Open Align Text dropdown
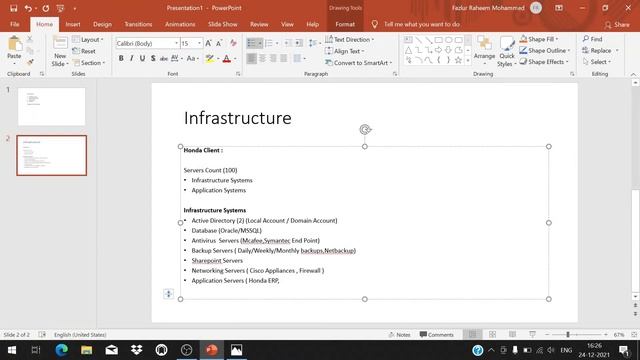The width and height of the screenshot is (640, 360). pos(344,51)
